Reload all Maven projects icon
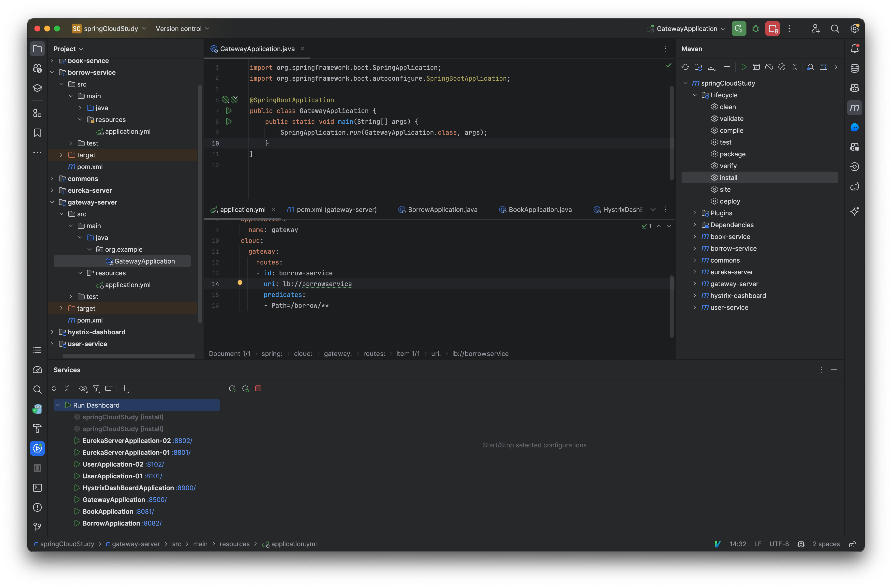 tap(685, 67)
